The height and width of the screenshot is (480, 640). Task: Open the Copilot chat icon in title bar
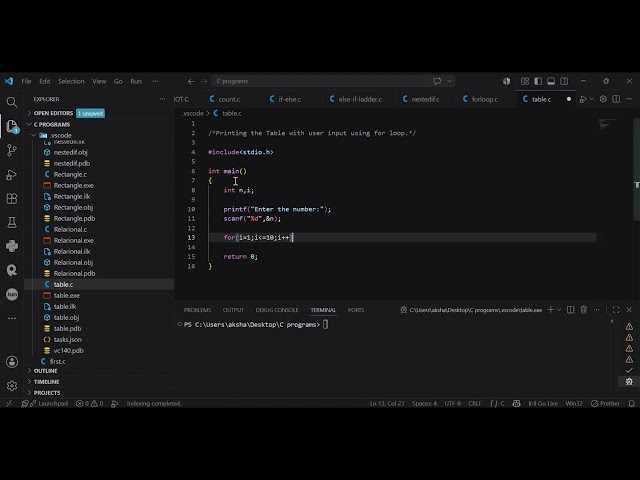[437, 81]
